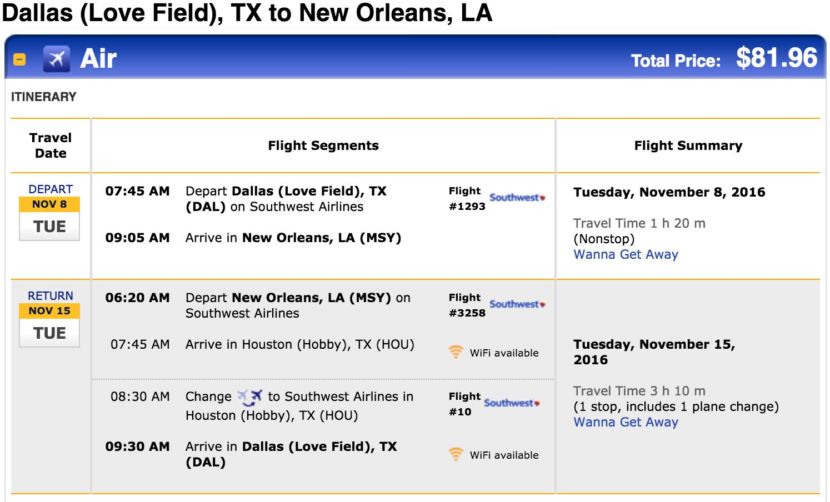Screen dimensions: 830x502
Task: Select the NOV 15 TUE return date badge
Action: click(x=49, y=325)
